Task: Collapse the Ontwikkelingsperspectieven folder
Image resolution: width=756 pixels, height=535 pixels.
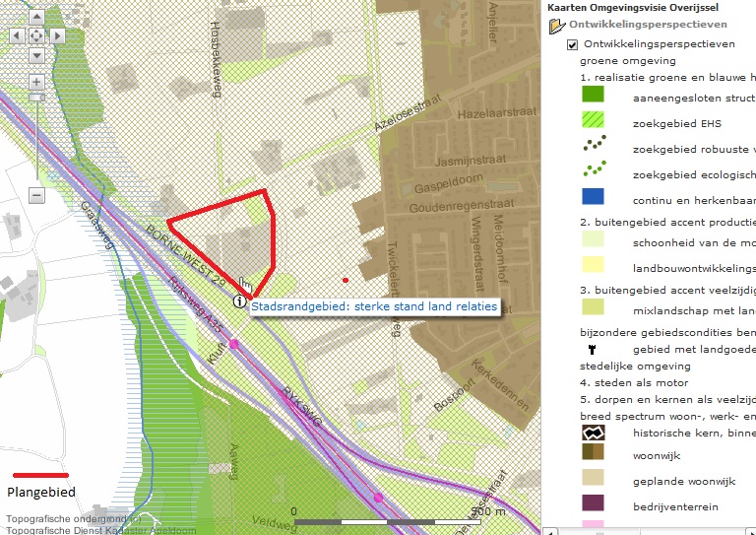Action: coord(556,25)
